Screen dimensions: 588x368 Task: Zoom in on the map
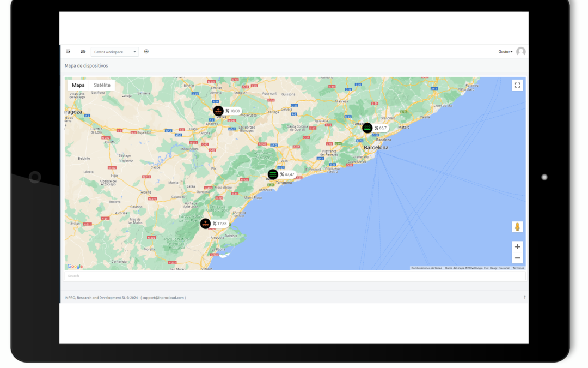pos(518,247)
